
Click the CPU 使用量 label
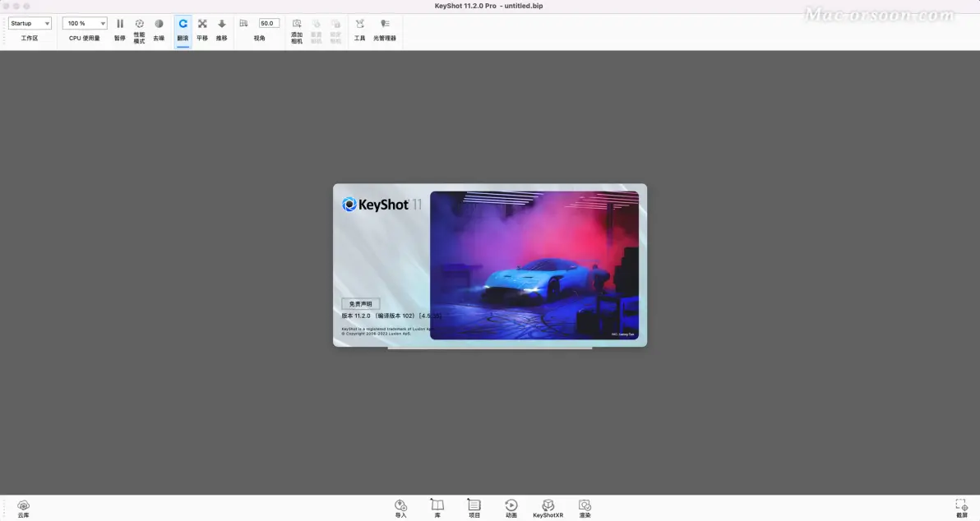pyautogui.click(x=85, y=38)
